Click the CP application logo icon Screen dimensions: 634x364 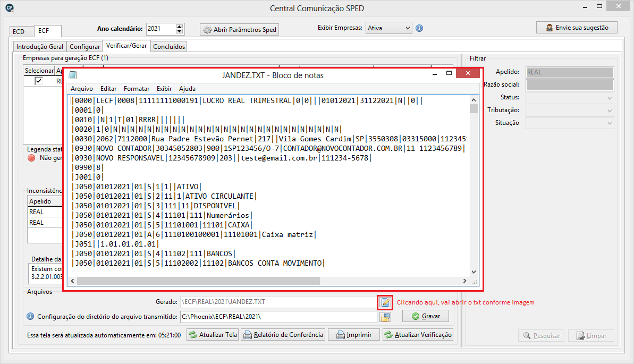click(x=9, y=8)
